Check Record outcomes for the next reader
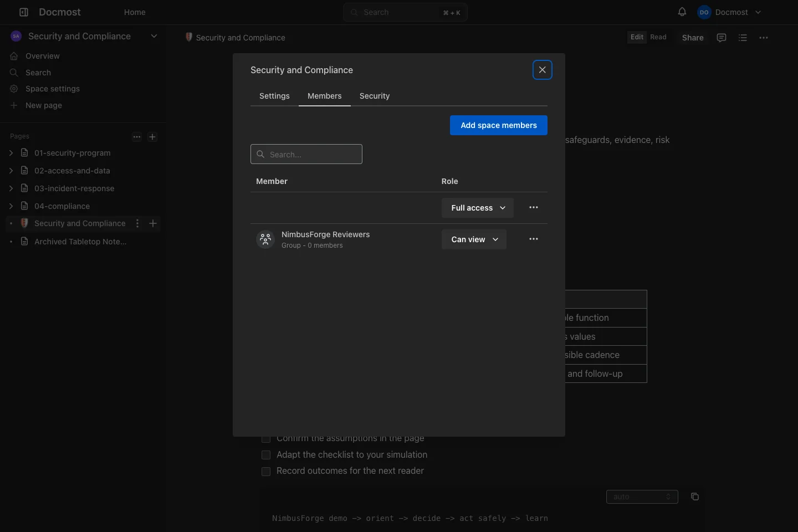The width and height of the screenshot is (798, 532). click(266, 472)
